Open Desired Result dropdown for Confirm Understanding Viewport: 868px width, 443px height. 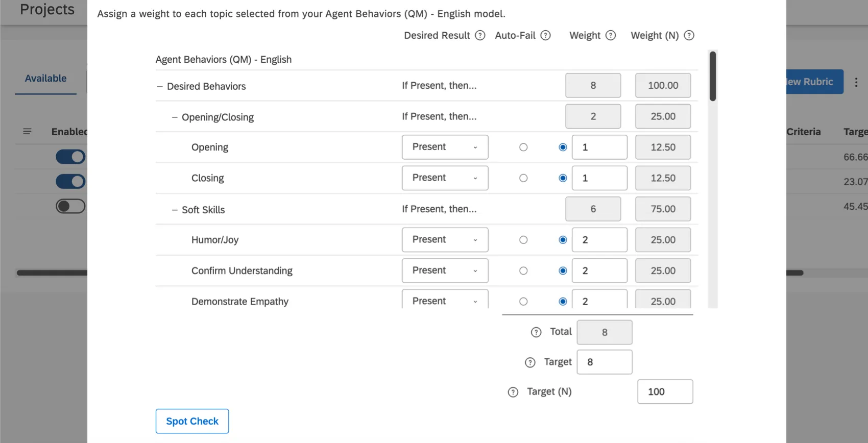pos(445,270)
